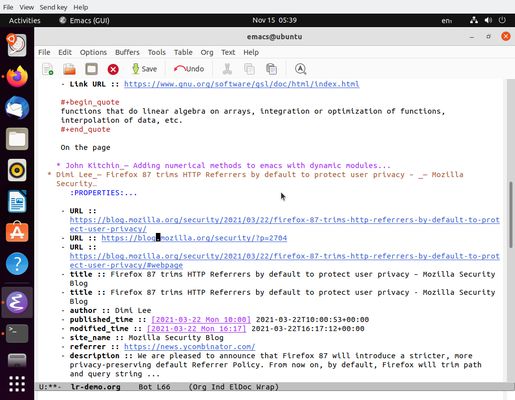This screenshot has width=515, height=400.
Task: Paste with the clipboard toolbar icon
Action: (271, 69)
